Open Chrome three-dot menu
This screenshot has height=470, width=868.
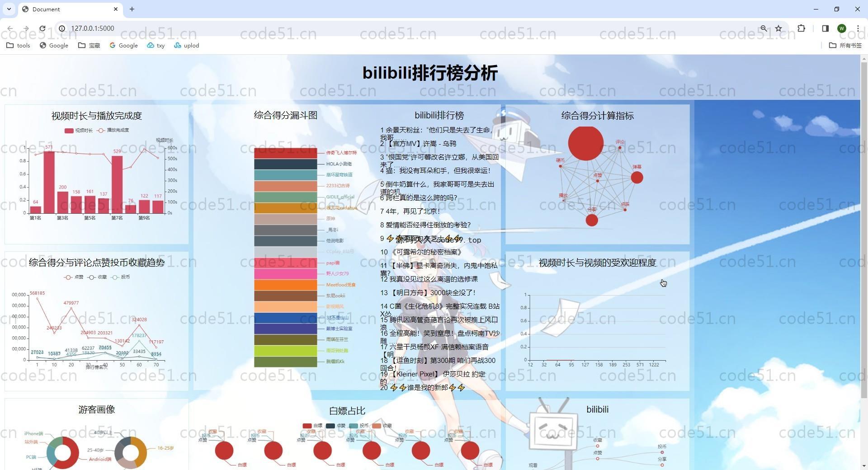point(858,28)
